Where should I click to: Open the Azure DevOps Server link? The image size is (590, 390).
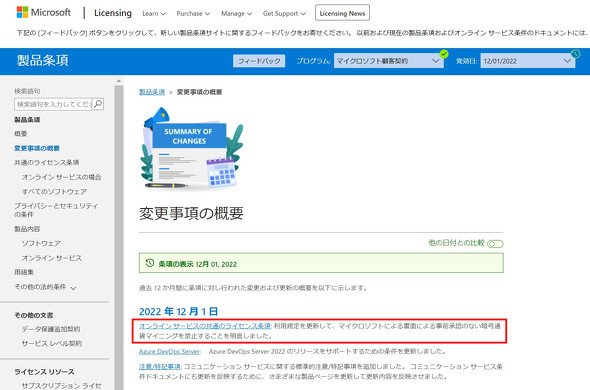coord(169,351)
